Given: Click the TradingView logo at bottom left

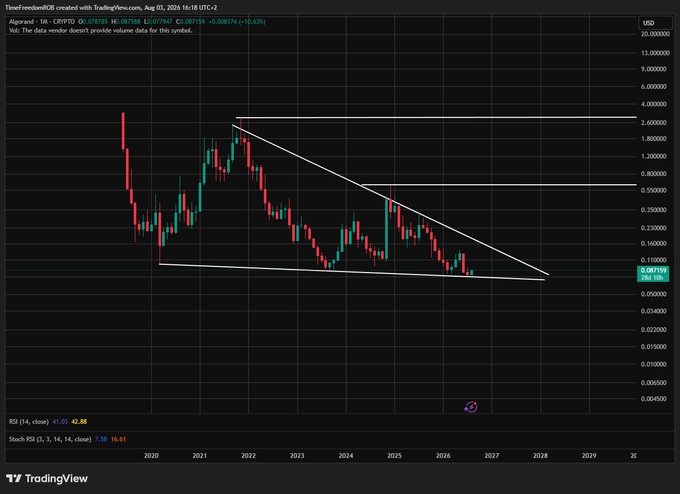Looking at the screenshot, I should [47, 478].
